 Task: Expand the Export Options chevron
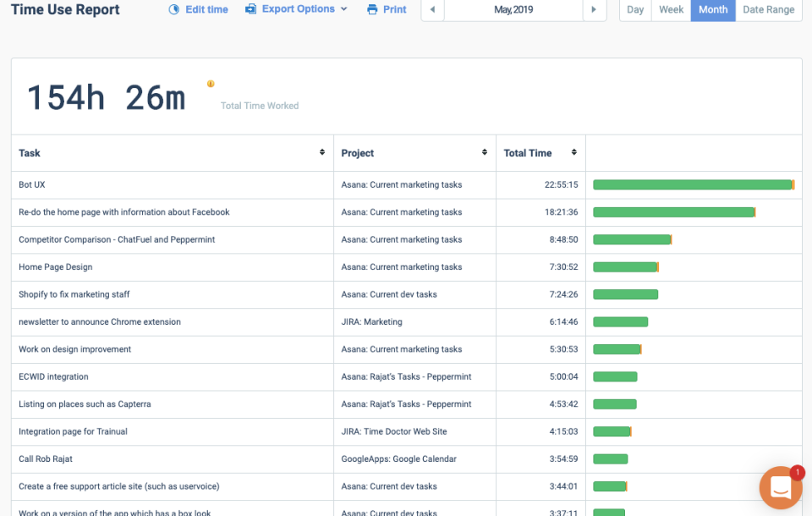[344, 9]
